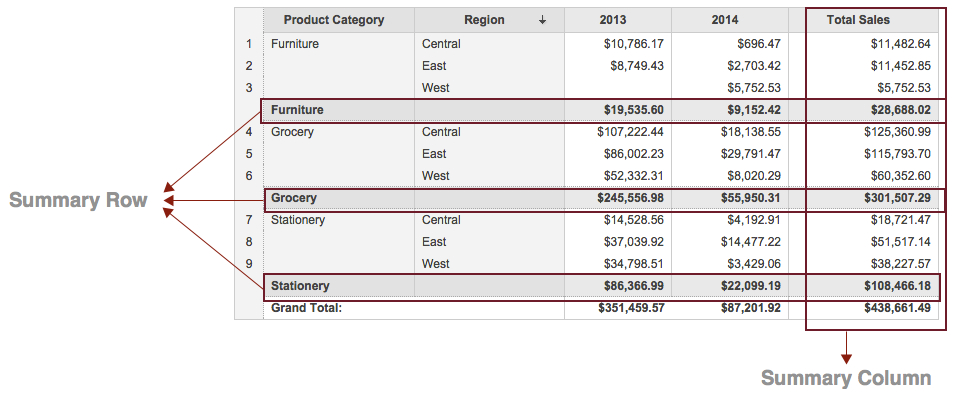974x411 pixels.
Task: Click the Total Sales column header
Action: coord(858,20)
